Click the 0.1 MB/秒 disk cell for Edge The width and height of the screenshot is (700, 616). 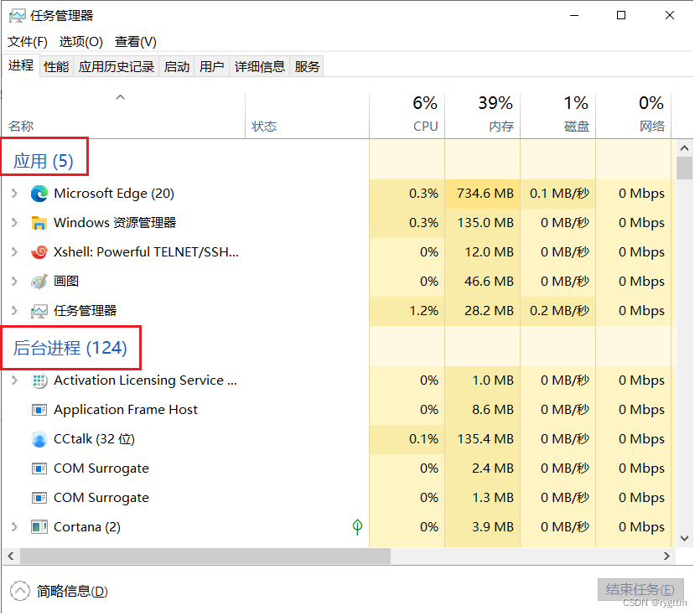pyautogui.click(x=558, y=194)
